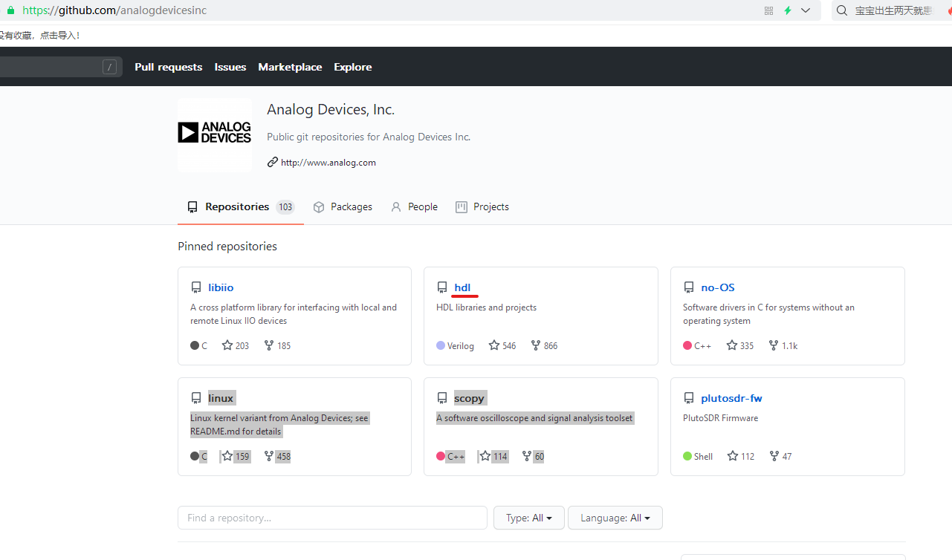
Task: Switch to the Repositories tab
Action: (235, 206)
